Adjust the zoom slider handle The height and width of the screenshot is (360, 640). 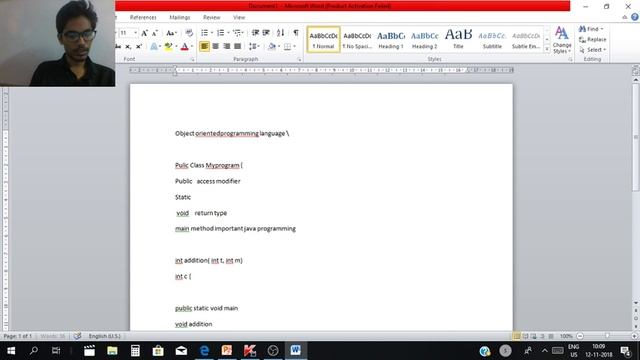(607, 336)
